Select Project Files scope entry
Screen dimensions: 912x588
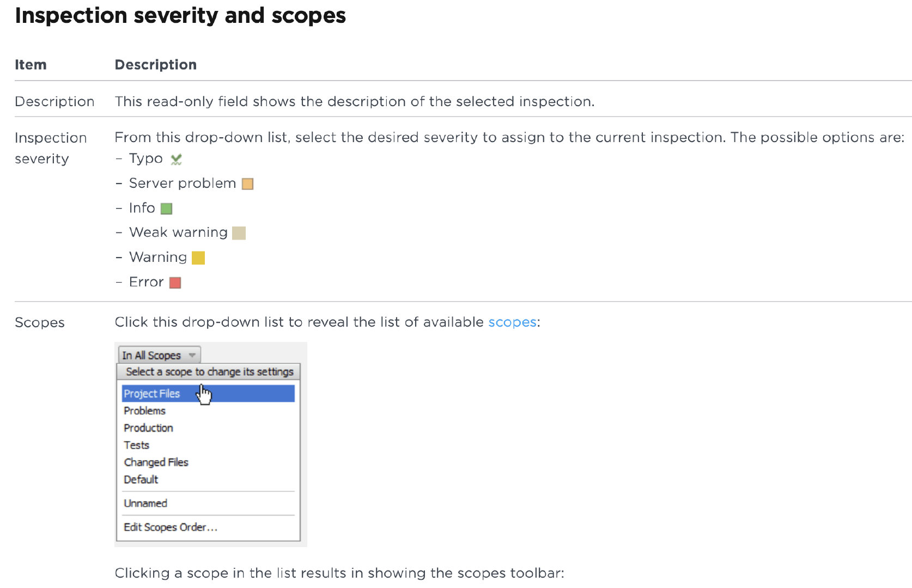click(x=208, y=394)
